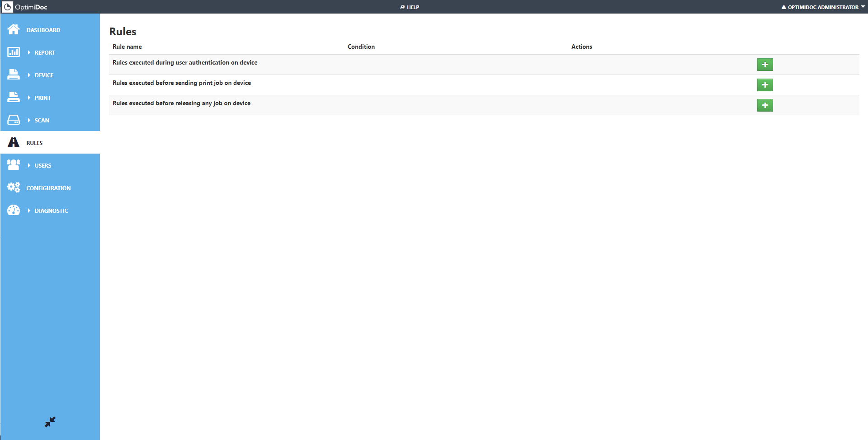Add rule before sending print job
This screenshot has height=440, width=868.
coord(765,85)
